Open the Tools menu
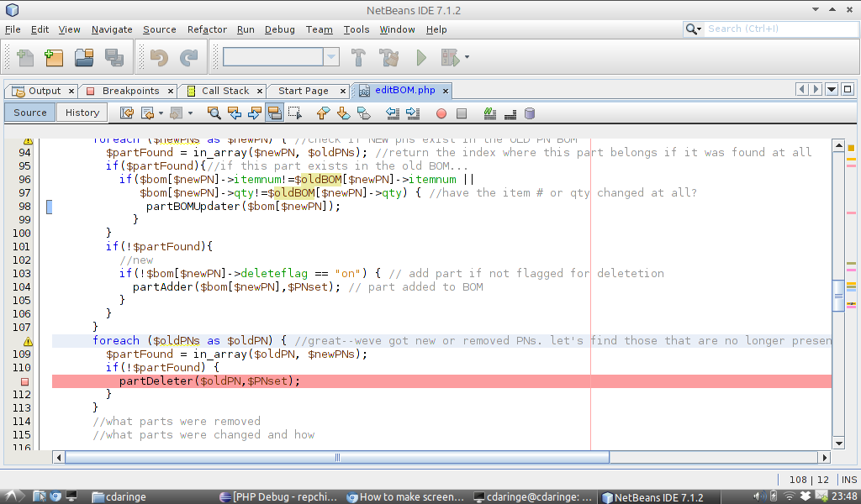 [x=357, y=29]
